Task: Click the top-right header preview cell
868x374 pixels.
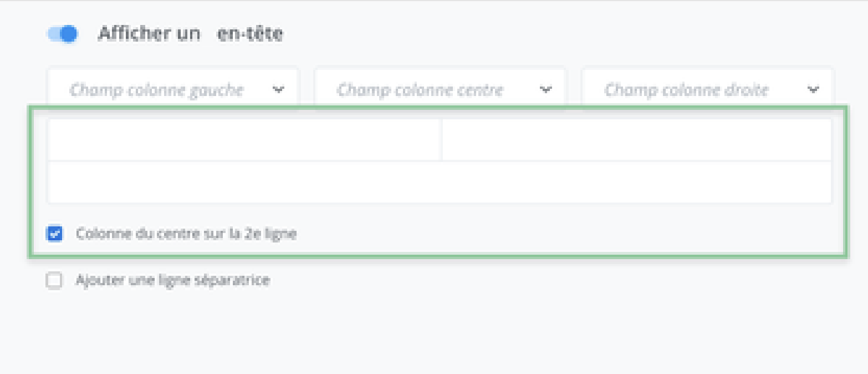Action: 636,140
